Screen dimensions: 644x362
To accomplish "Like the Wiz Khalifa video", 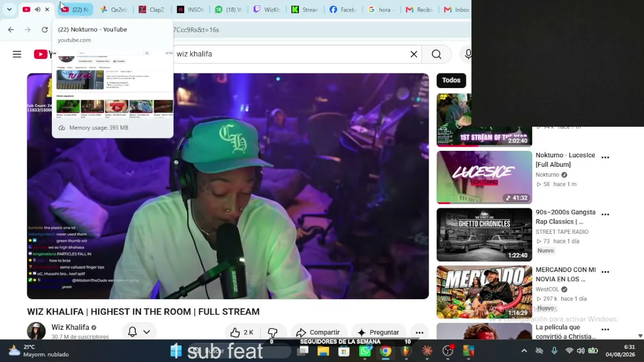I will (242, 332).
